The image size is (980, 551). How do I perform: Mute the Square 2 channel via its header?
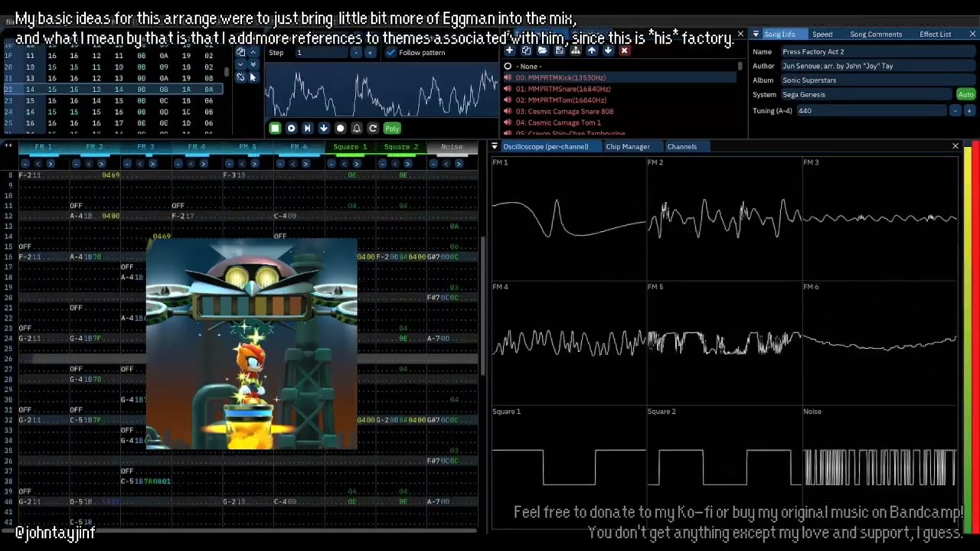point(401,147)
